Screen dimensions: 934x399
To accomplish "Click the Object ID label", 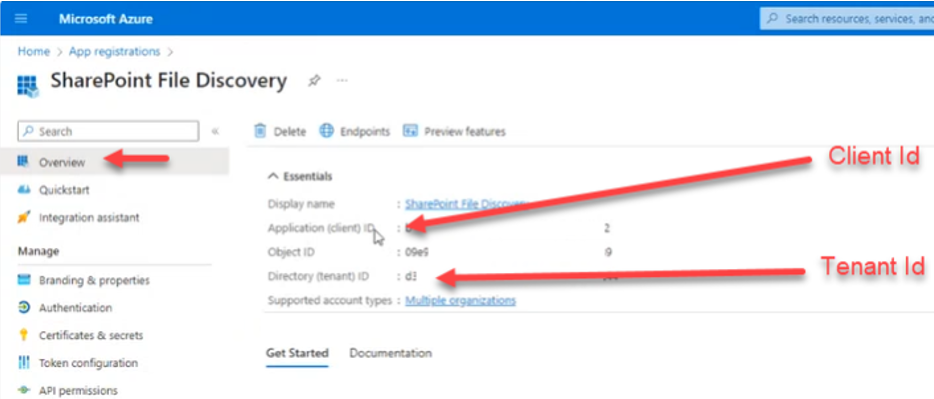I will coord(291,253).
